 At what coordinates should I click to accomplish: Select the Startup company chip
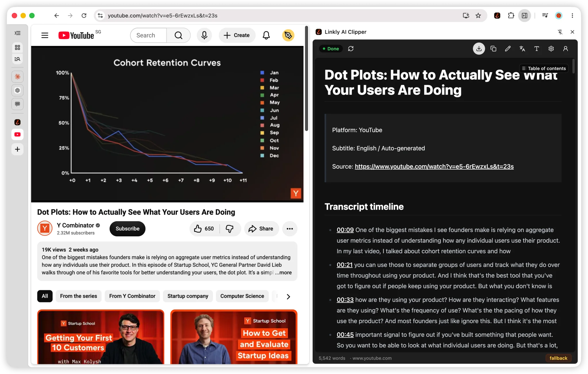pyautogui.click(x=188, y=296)
